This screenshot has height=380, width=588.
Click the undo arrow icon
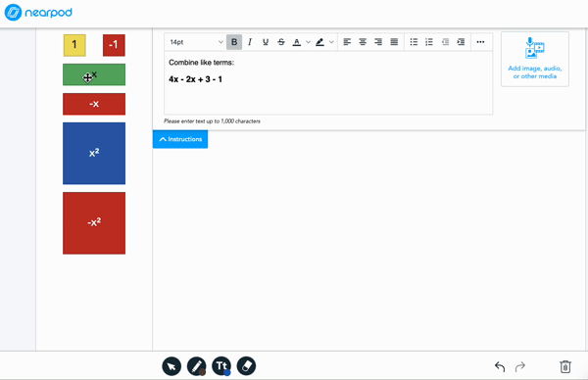pyautogui.click(x=500, y=366)
